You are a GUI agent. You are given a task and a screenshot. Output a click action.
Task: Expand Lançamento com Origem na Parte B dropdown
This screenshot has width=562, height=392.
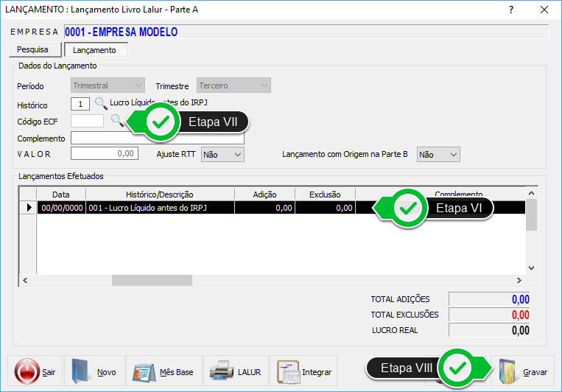click(438, 154)
